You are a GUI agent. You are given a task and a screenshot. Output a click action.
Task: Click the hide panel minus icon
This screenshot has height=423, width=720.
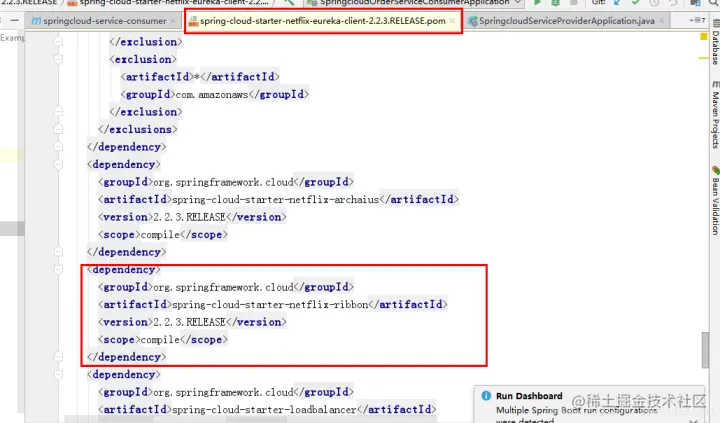click(x=15, y=21)
